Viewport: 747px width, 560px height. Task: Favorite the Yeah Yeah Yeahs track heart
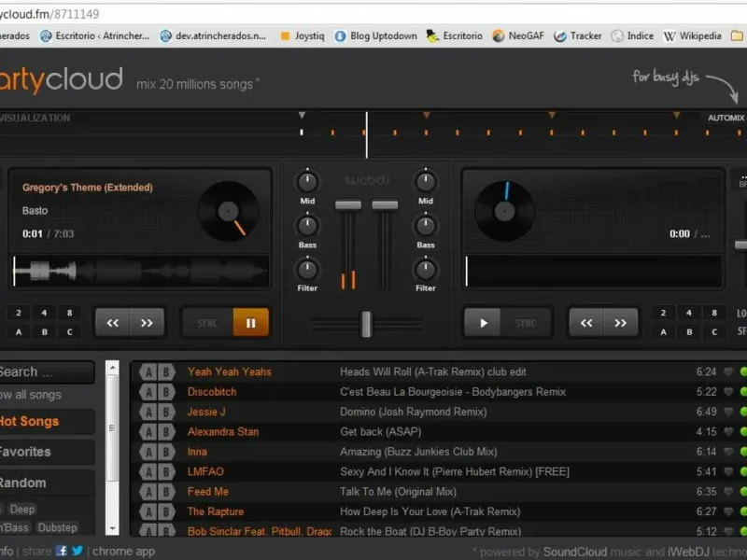(728, 371)
